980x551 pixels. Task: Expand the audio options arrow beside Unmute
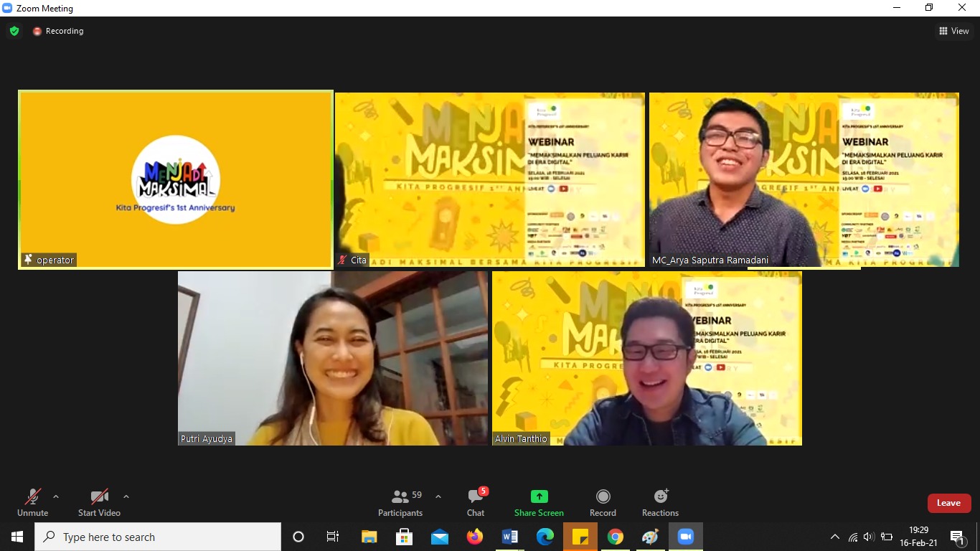click(x=56, y=496)
